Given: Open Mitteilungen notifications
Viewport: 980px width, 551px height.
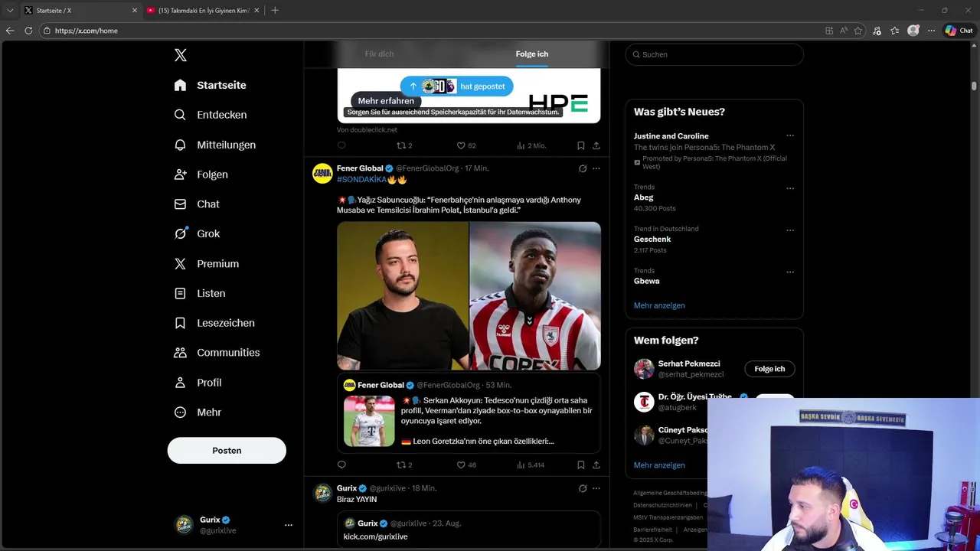Looking at the screenshot, I should coord(214,145).
